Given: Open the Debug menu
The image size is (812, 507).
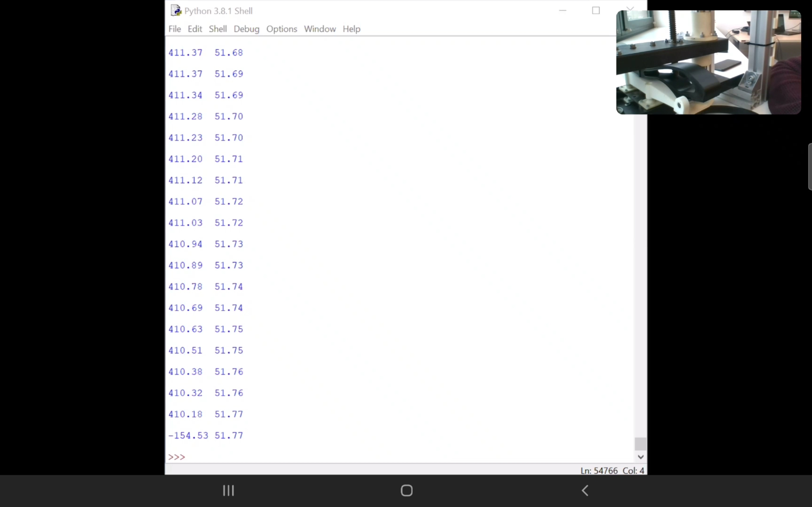Looking at the screenshot, I should click(246, 29).
